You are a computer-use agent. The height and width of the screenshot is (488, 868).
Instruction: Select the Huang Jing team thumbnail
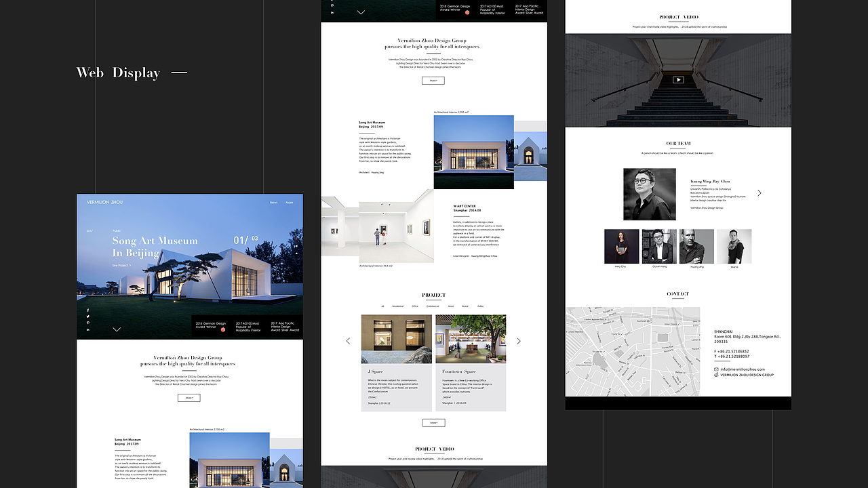tap(696, 246)
